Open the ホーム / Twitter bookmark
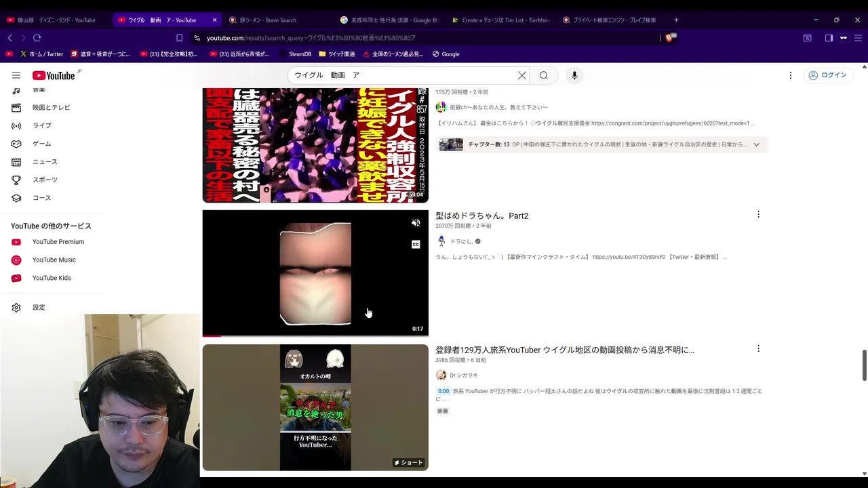868x488 pixels. [41, 54]
